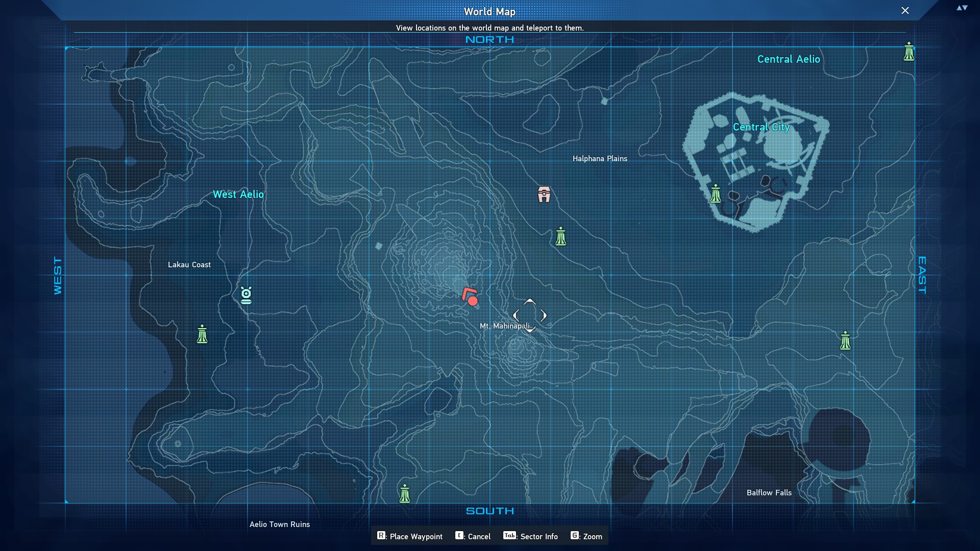Viewport: 980px width, 551px height.
Task: Select the Ryuker device at south edge
Action: point(405,494)
